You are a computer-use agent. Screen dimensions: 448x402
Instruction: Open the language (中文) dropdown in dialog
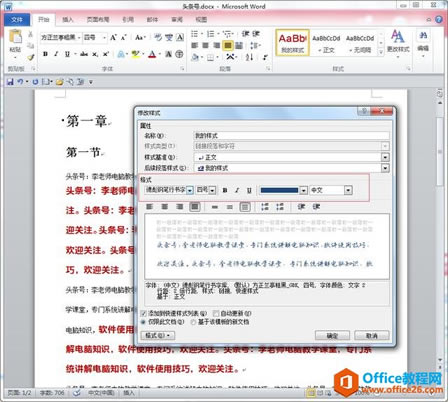coord(348,190)
